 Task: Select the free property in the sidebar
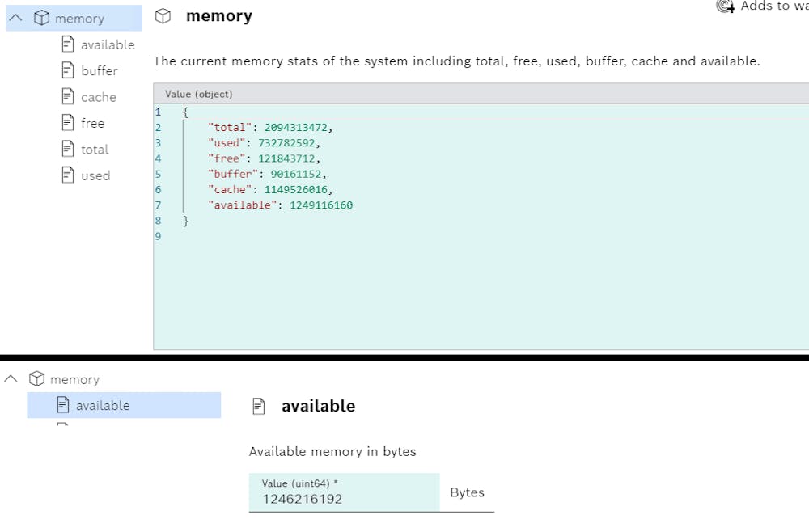tap(92, 123)
